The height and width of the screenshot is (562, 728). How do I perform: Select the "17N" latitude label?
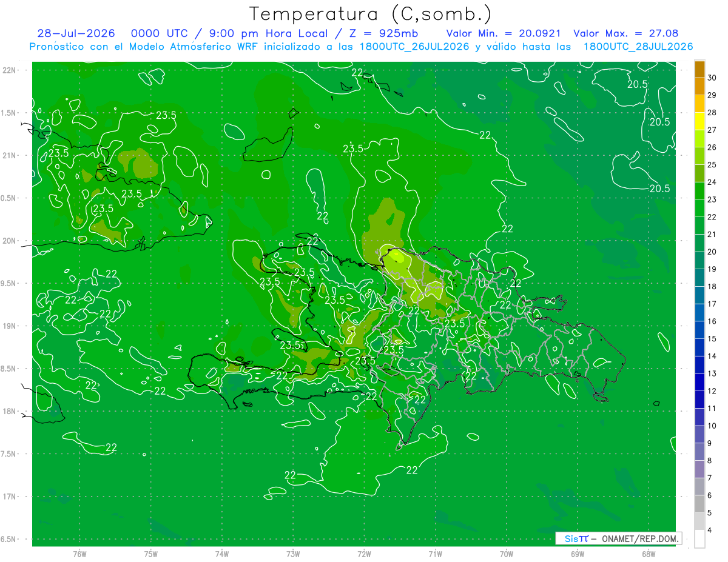[10, 497]
